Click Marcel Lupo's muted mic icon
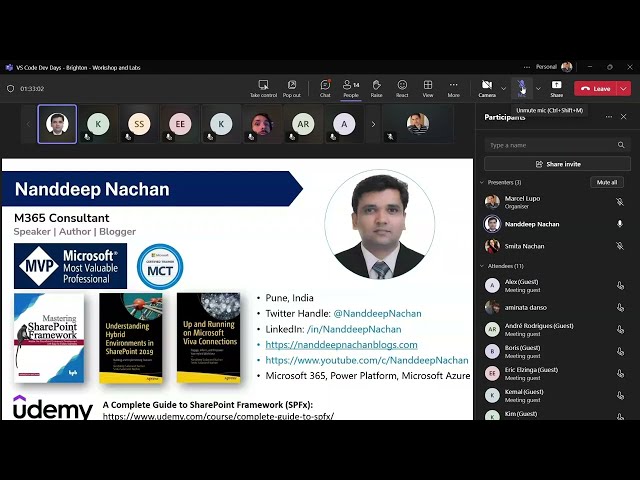This screenshot has height=480, width=640. [x=620, y=202]
